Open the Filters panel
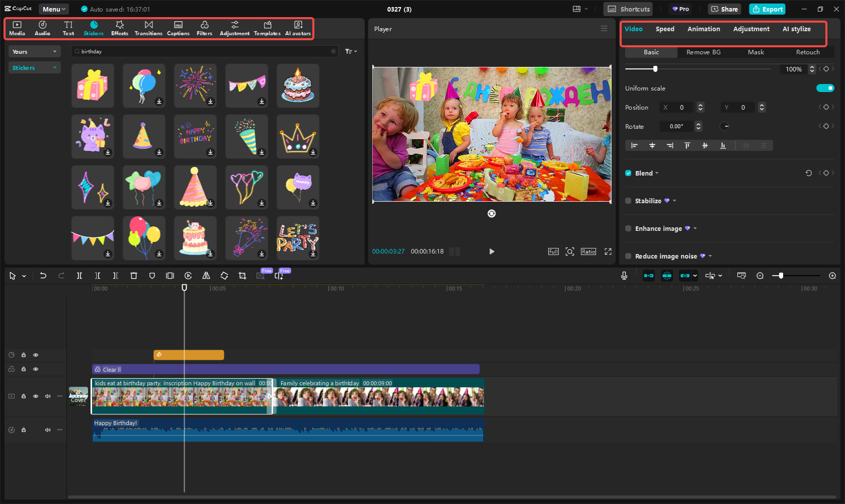Screen dimensions: 845x504 click(204, 28)
